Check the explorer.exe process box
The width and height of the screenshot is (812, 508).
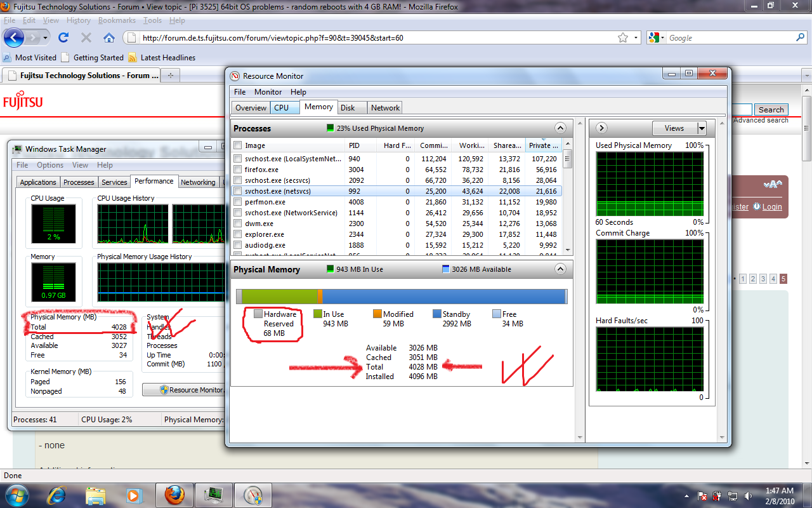click(238, 234)
